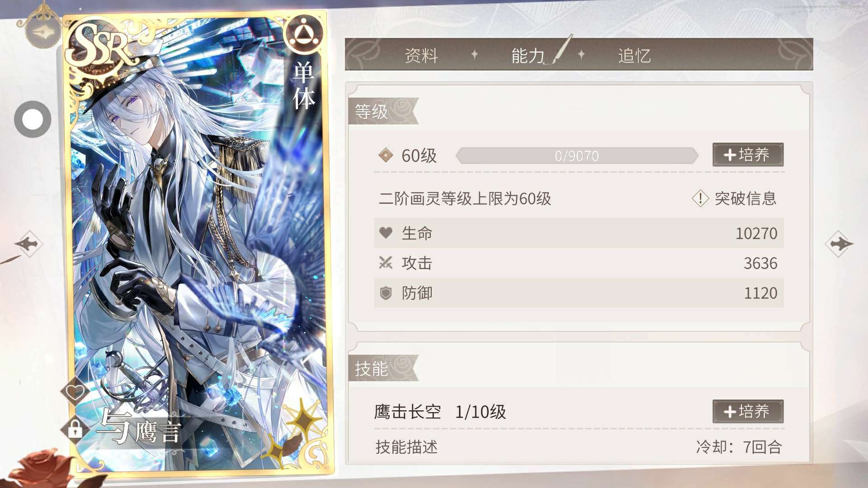Select the 攻击 stat row
The width and height of the screenshot is (868, 488).
tap(579, 263)
